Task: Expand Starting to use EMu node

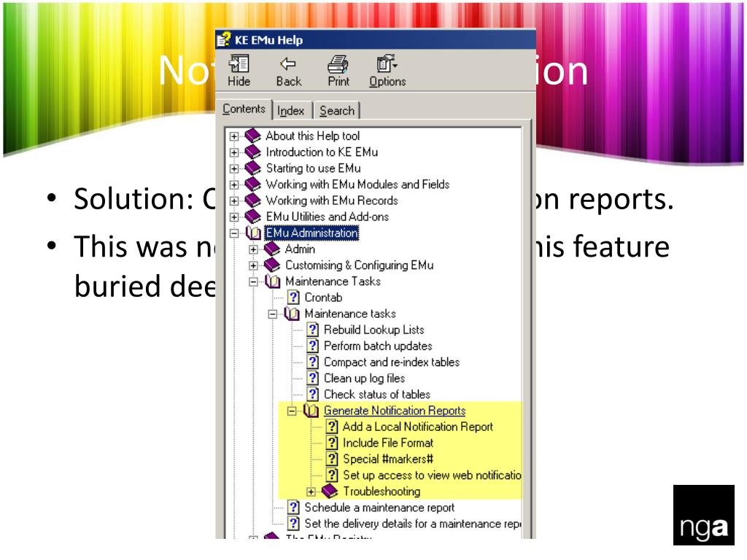Action: [234, 169]
